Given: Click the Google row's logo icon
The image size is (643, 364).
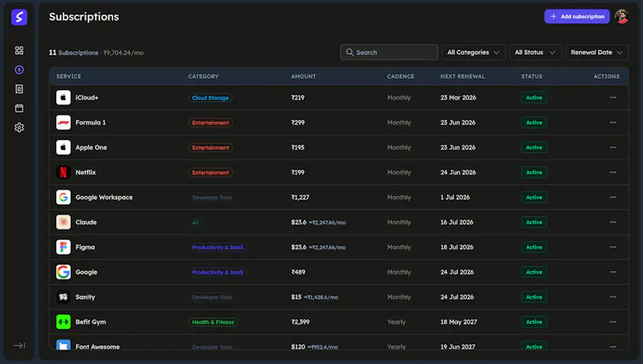Looking at the screenshot, I should click(63, 272).
